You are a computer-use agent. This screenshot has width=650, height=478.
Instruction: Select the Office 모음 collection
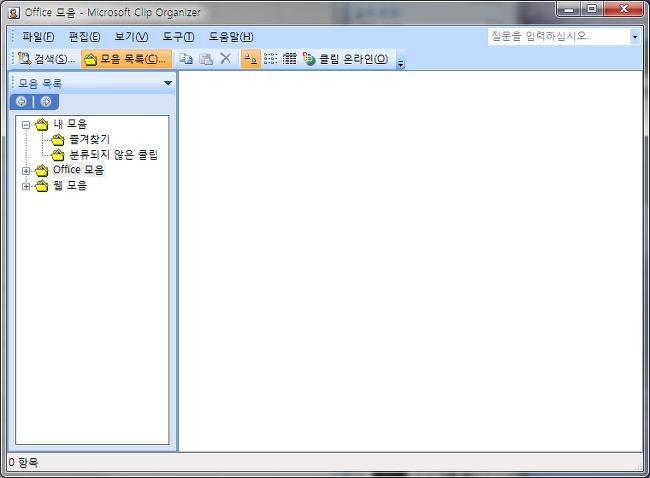click(78, 170)
